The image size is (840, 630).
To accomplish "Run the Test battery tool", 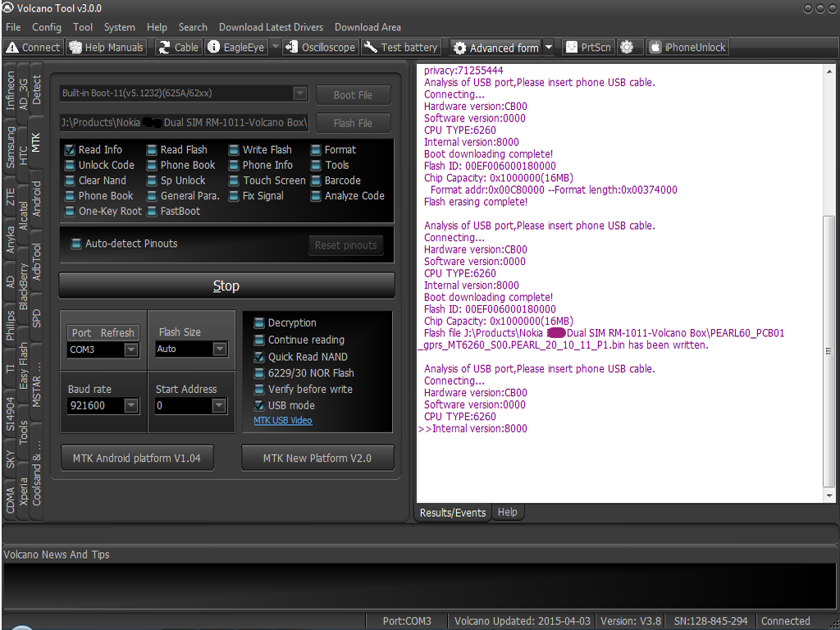I will [400, 47].
